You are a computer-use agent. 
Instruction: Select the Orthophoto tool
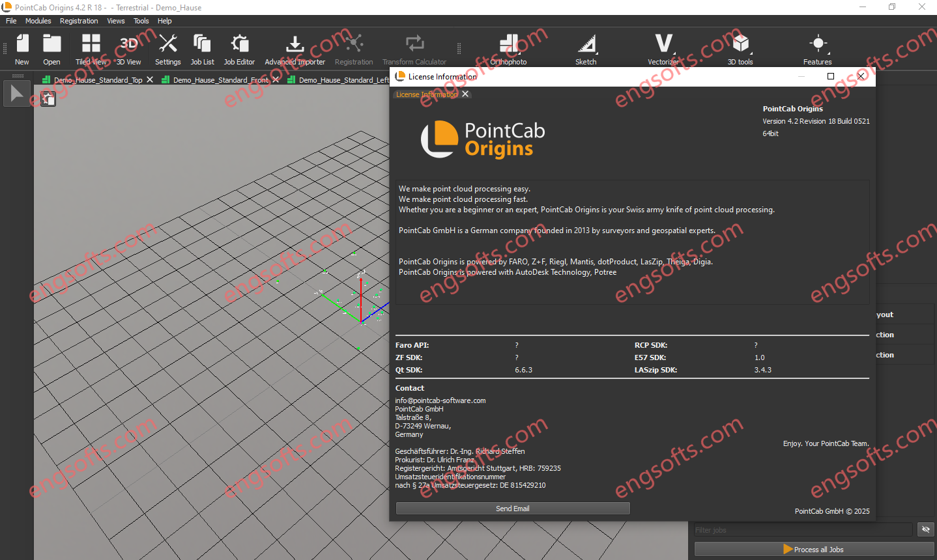point(508,49)
